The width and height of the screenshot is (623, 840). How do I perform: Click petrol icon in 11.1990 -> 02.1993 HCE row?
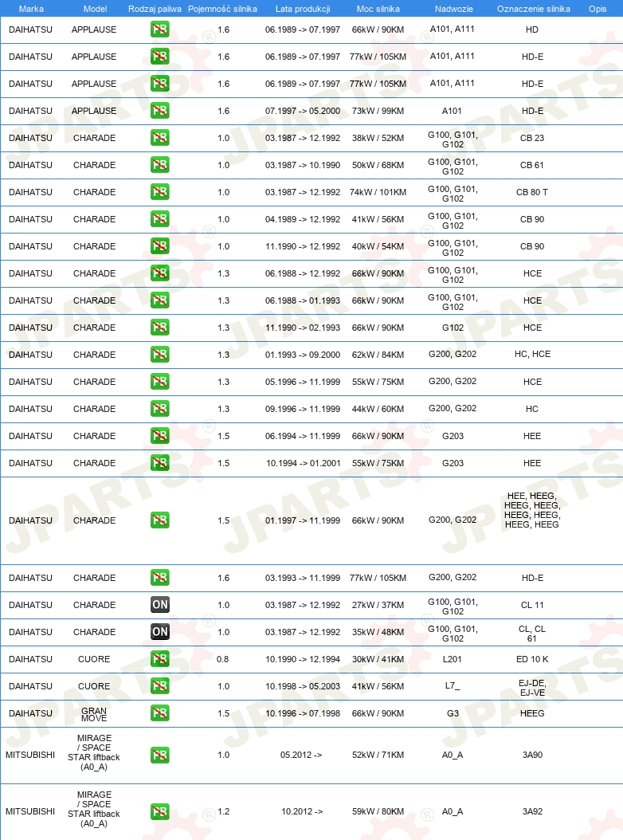tap(159, 328)
